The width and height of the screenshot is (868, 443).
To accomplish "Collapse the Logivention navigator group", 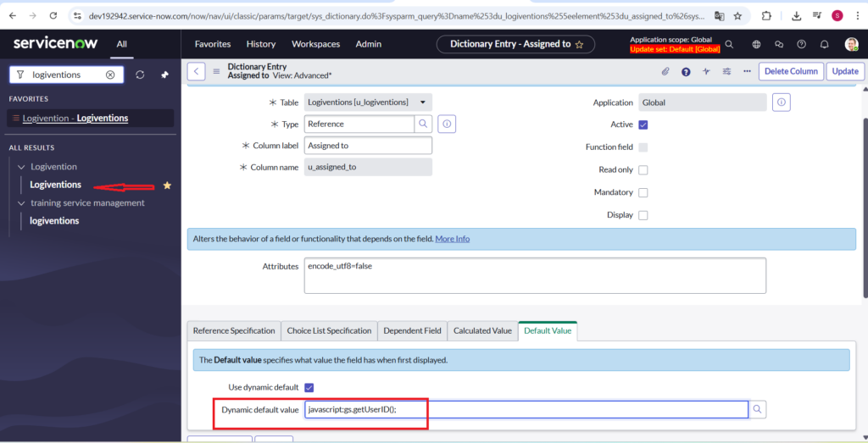I will coord(22,167).
